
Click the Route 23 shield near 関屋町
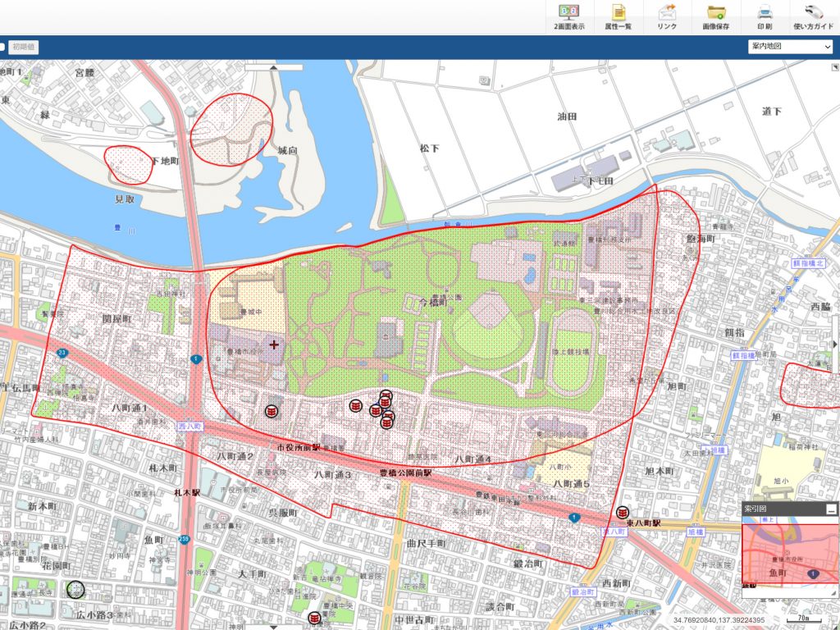62,354
